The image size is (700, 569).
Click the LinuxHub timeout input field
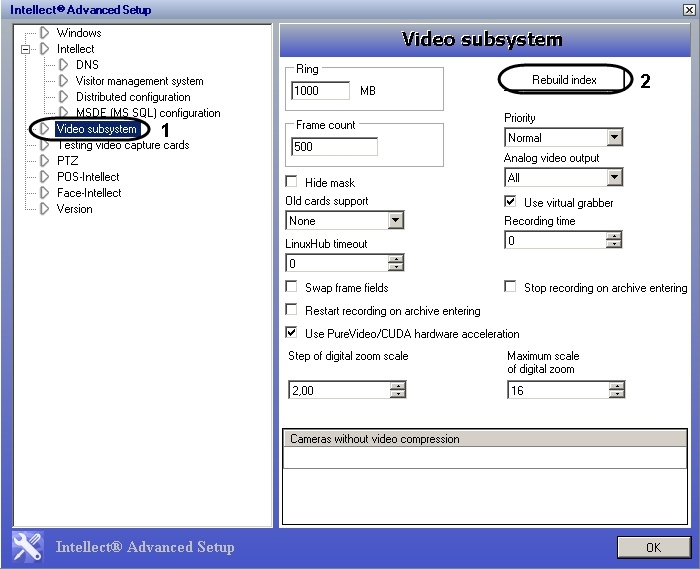(x=337, y=263)
